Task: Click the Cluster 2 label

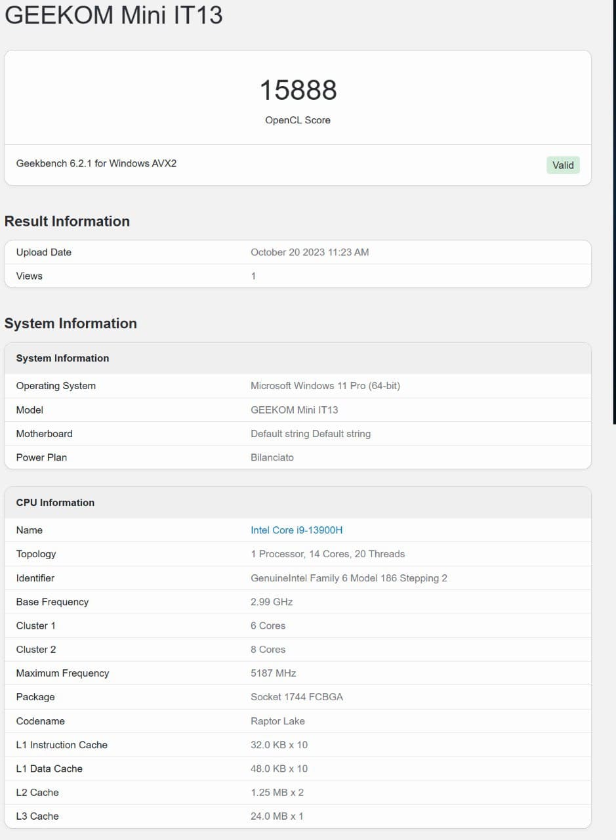Action: [x=36, y=650]
